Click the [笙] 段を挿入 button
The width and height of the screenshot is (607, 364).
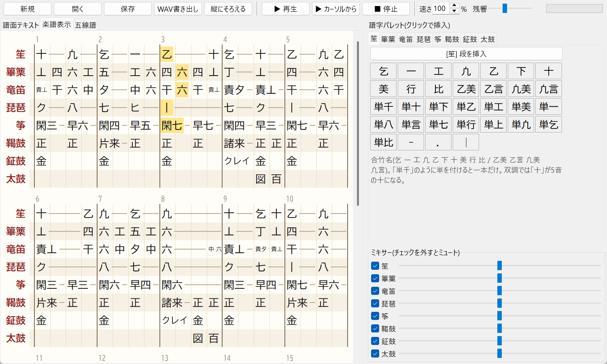(466, 54)
